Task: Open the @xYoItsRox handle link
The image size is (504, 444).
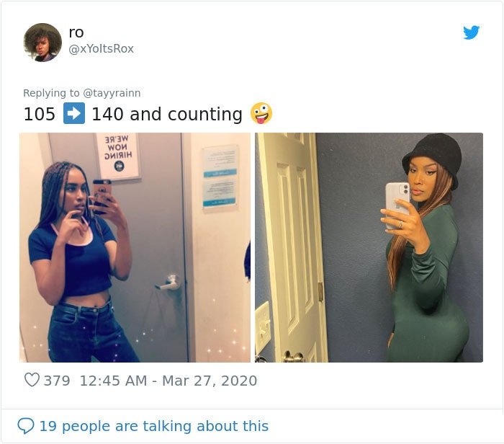Action: pyautogui.click(x=102, y=48)
